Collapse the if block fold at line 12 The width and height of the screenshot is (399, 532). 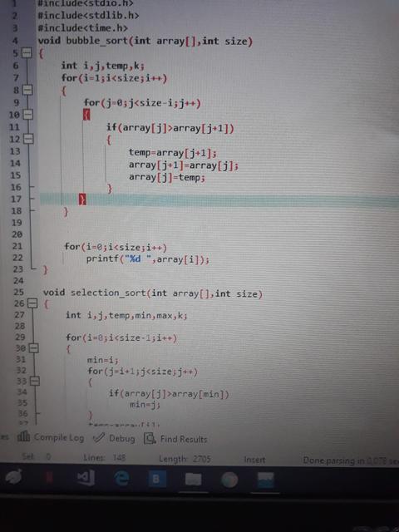coord(28,139)
